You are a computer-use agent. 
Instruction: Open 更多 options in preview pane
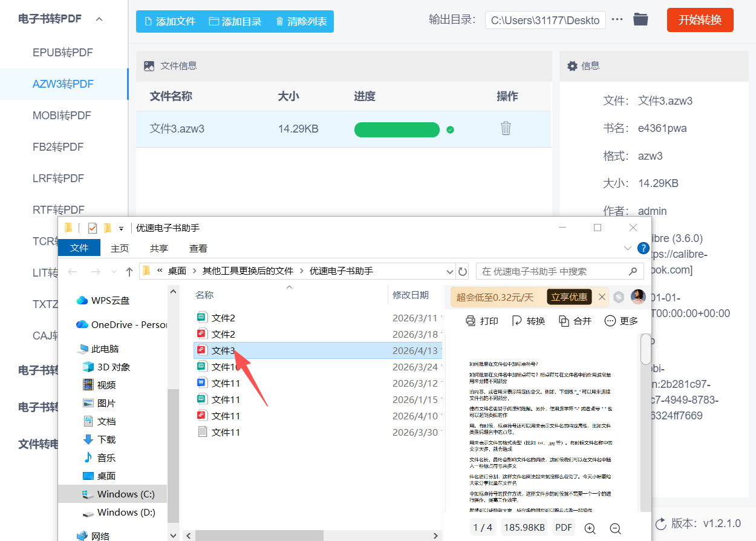click(622, 321)
